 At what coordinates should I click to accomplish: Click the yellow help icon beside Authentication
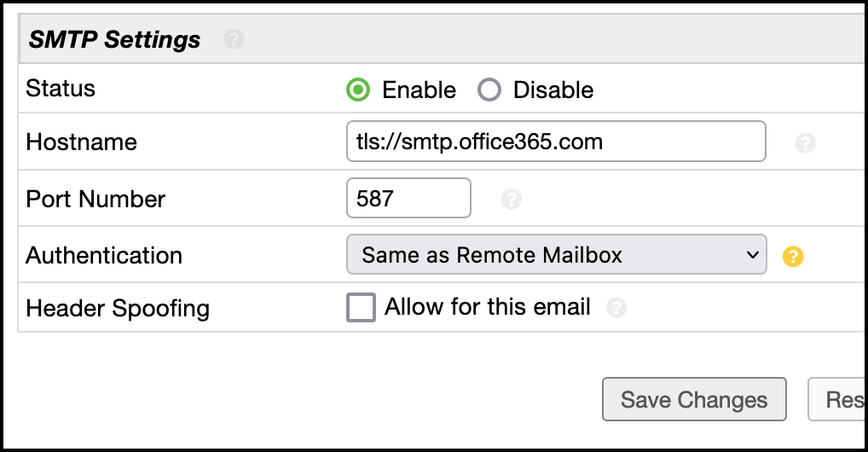tap(794, 256)
